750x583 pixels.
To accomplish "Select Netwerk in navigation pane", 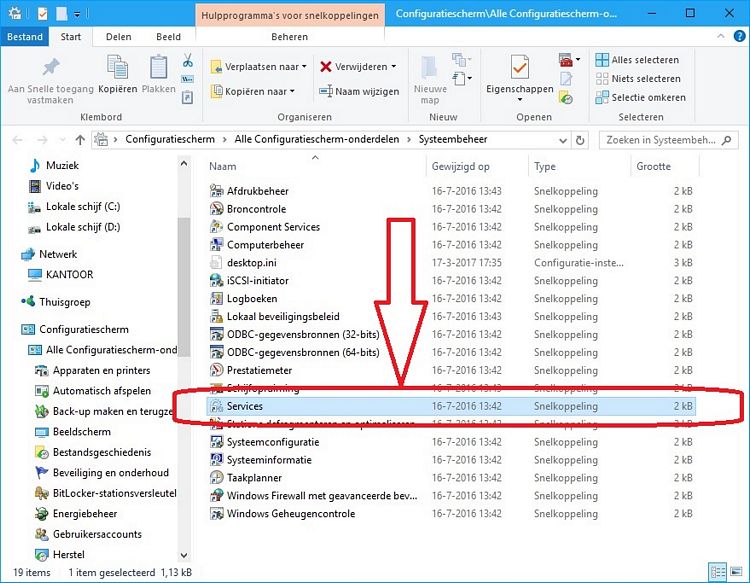I will [58, 254].
